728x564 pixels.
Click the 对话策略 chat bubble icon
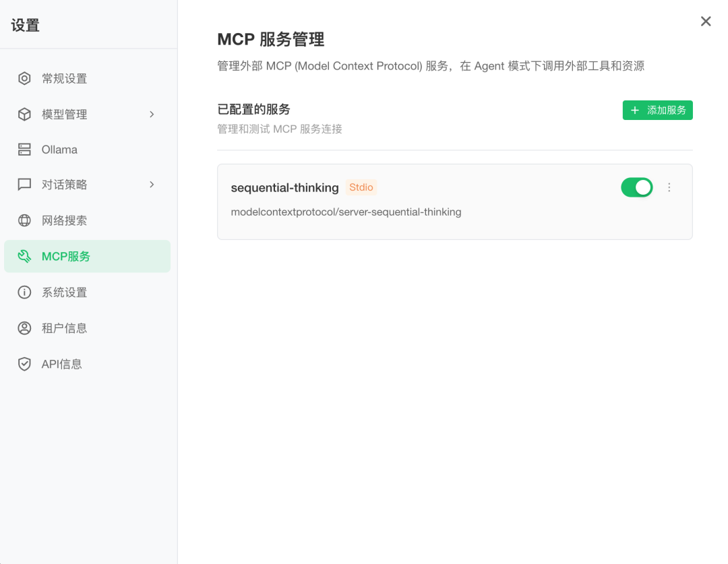coord(24,184)
